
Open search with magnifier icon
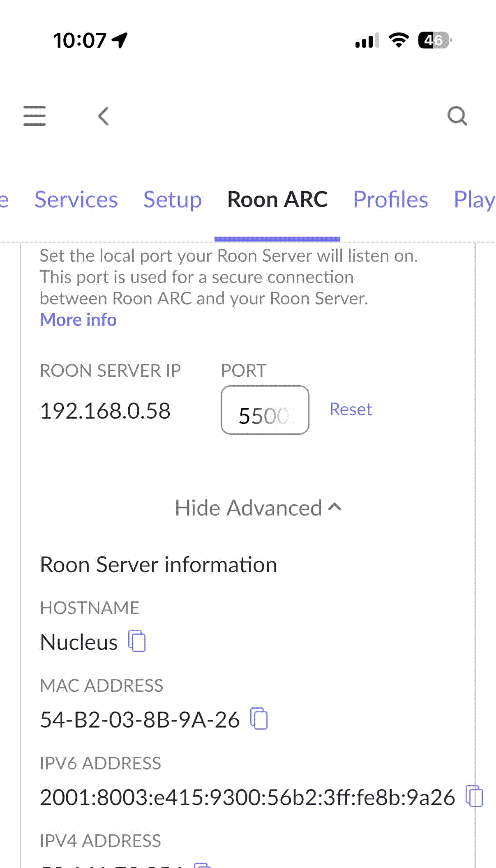[x=457, y=116]
